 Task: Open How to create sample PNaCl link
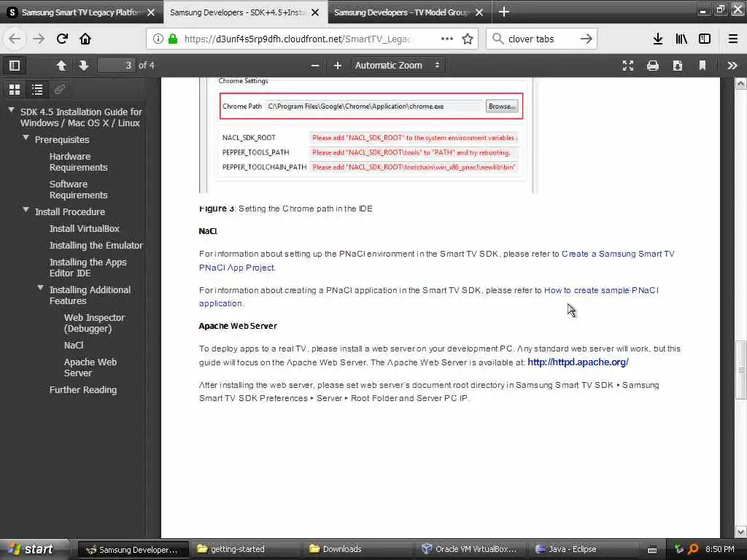click(601, 290)
